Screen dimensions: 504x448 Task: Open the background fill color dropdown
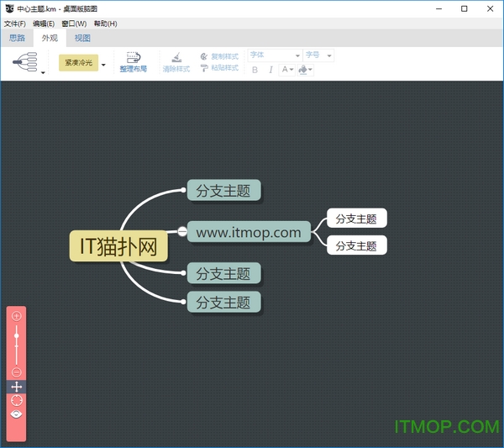click(x=306, y=70)
